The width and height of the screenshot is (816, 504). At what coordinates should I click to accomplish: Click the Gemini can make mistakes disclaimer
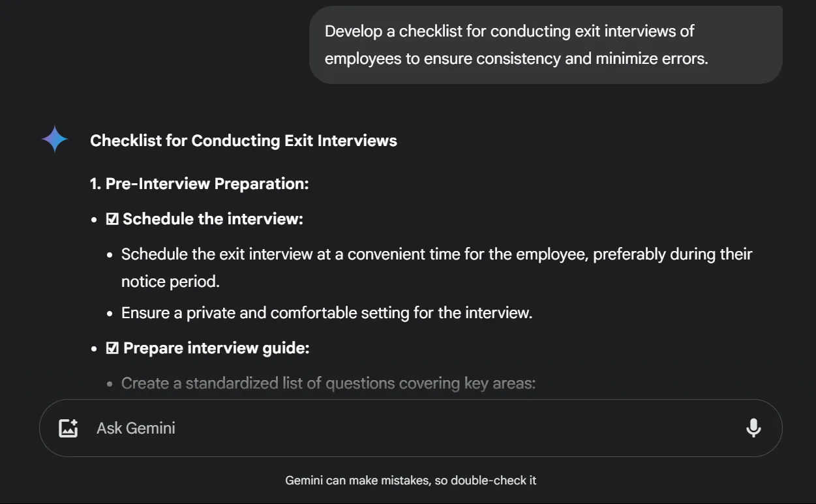pos(410,481)
